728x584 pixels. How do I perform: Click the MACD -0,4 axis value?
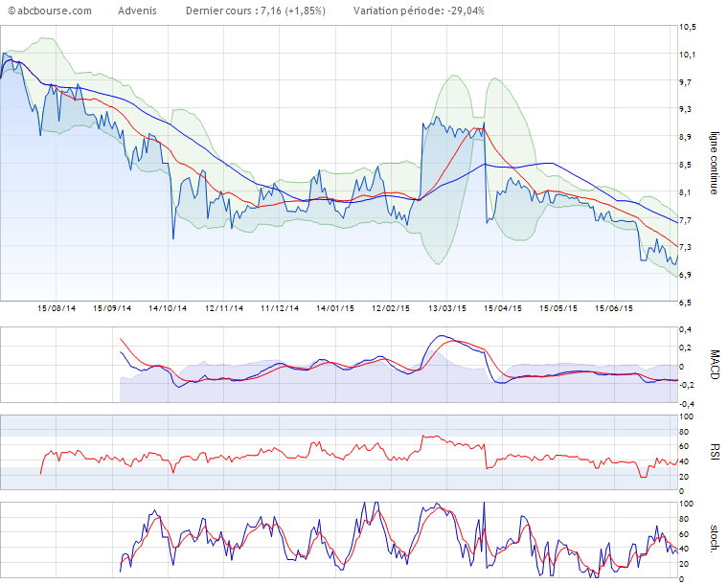pyautogui.click(x=687, y=404)
